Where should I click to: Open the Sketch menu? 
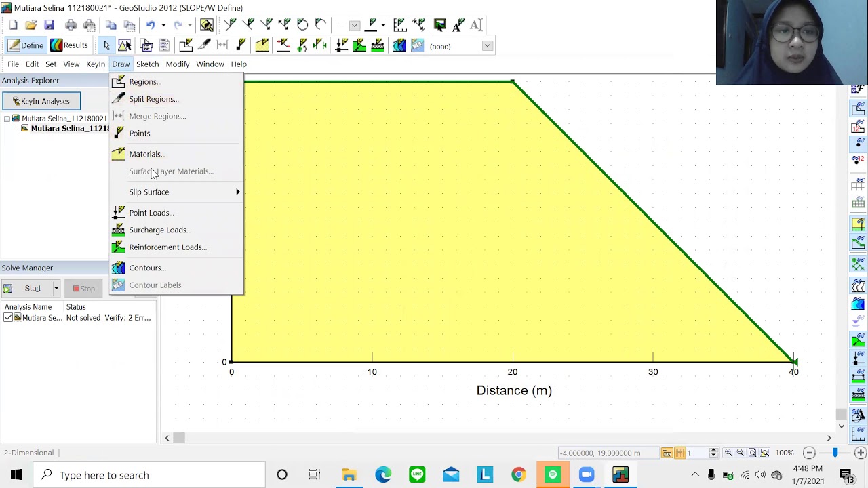(147, 64)
